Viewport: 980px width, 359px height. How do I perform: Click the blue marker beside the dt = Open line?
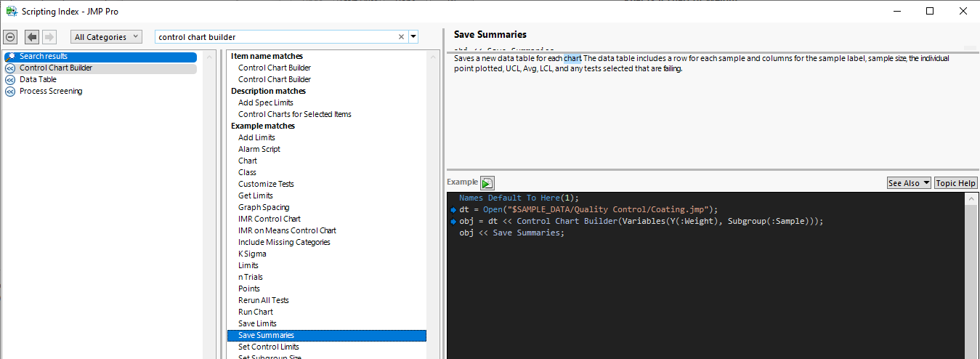click(x=453, y=210)
